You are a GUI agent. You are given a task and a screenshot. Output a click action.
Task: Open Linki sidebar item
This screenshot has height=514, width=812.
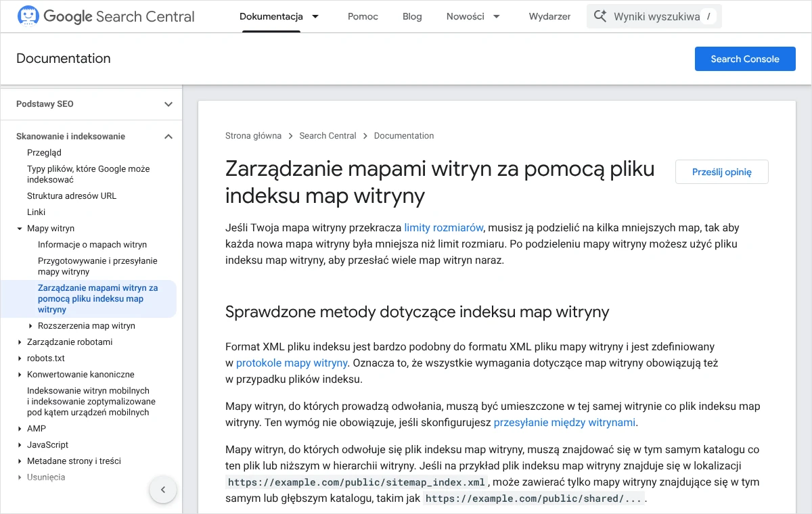(x=37, y=212)
